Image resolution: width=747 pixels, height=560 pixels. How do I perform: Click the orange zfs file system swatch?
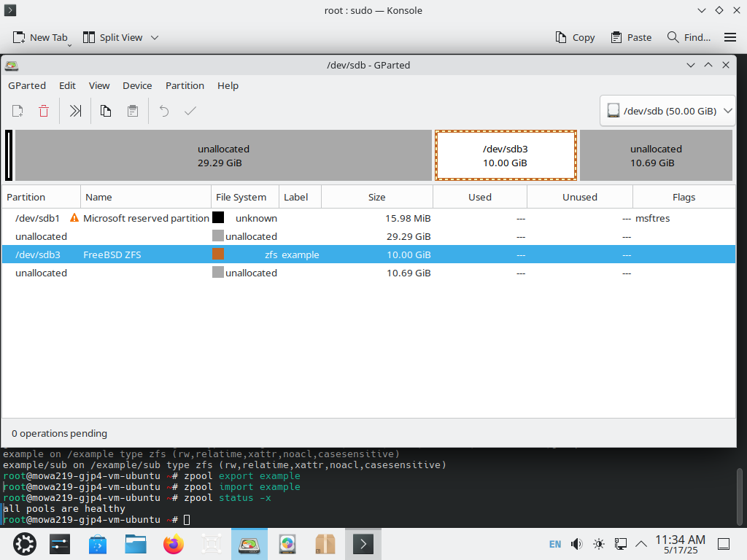click(218, 254)
